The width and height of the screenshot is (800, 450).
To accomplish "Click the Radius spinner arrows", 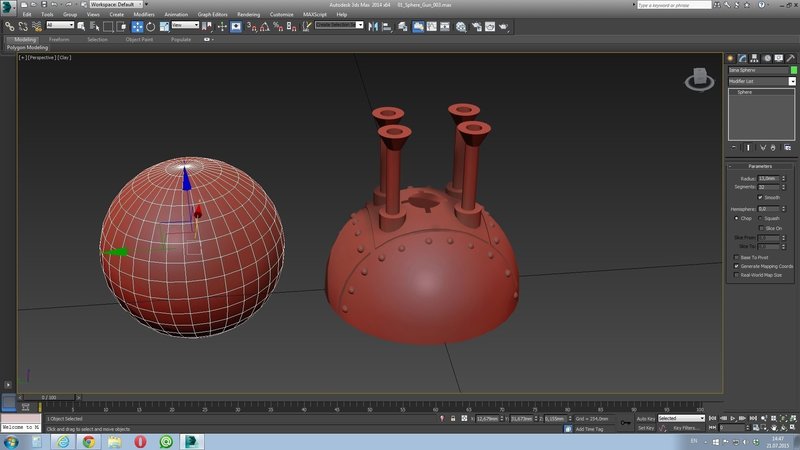I will coord(784,179).
